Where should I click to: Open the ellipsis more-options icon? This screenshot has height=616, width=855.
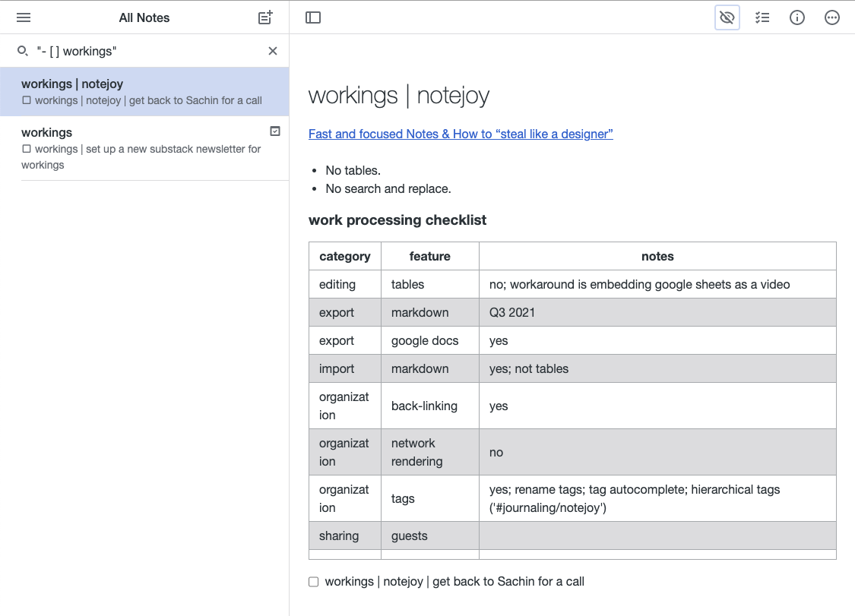(x=831, y=17)
